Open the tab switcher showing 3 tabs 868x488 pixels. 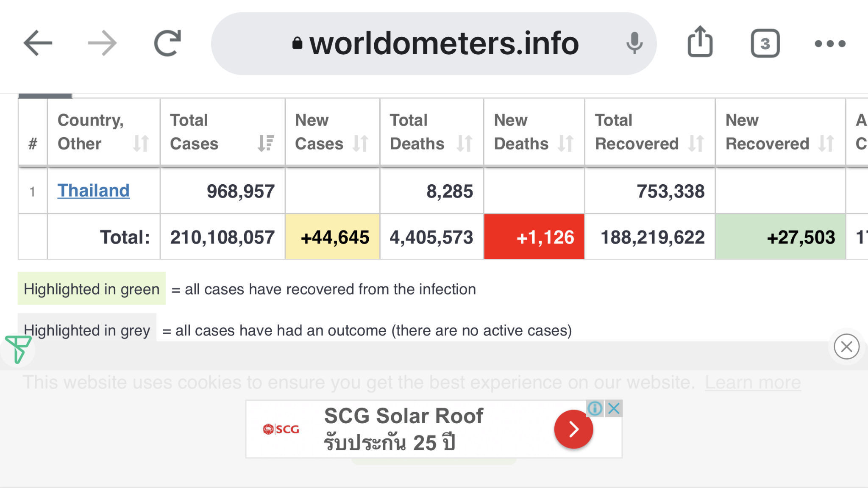(765, 43)
